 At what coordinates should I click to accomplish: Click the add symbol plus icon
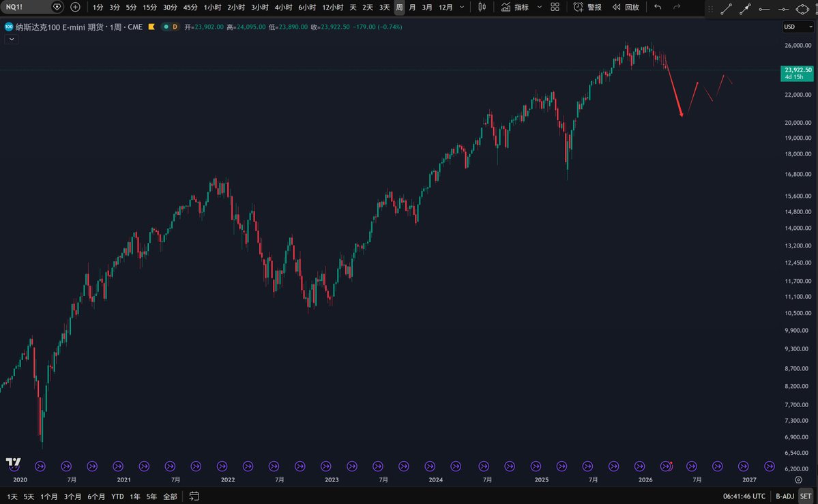tap(75, 7)
